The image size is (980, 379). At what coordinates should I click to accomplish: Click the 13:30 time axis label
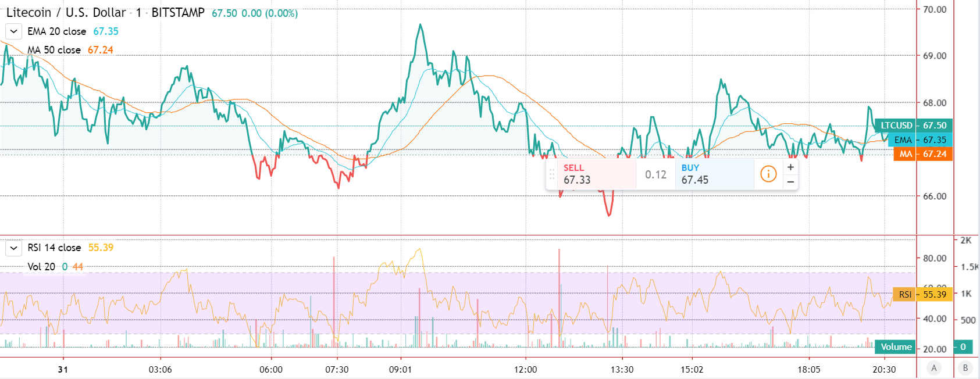coord(622,370)
